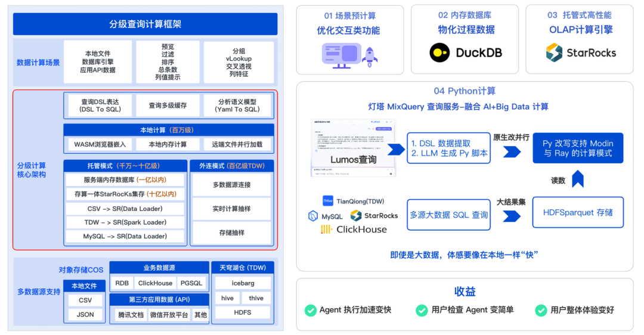Click the THive logo next to TianQiong(TDW)
Viewport: 644px width, 335px height.
[x=328, y=201]
